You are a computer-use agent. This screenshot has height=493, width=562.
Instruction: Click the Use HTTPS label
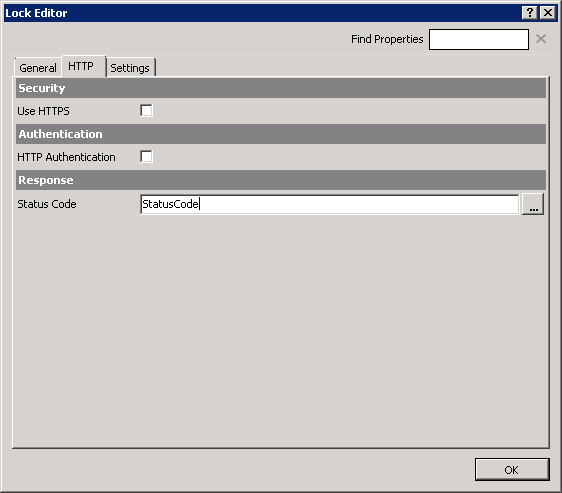[43, 111]
